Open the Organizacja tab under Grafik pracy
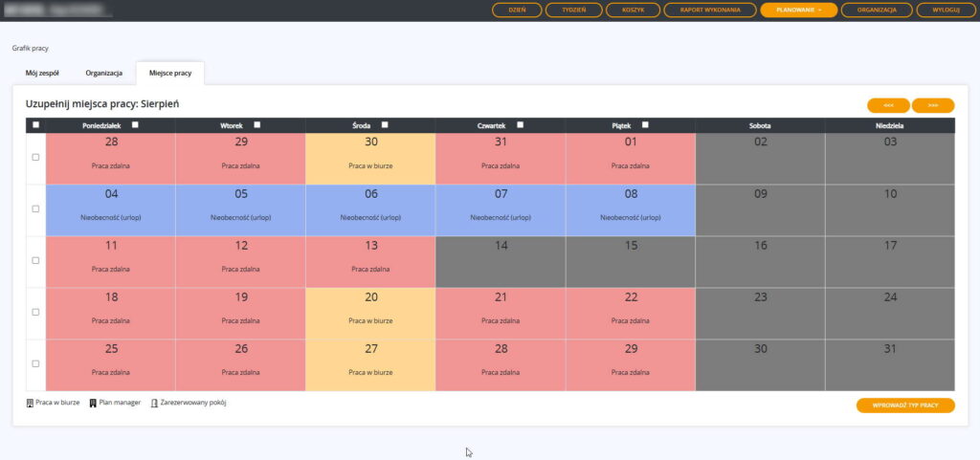980x460 pixels. pyautogui.click(x=103, y=73)
